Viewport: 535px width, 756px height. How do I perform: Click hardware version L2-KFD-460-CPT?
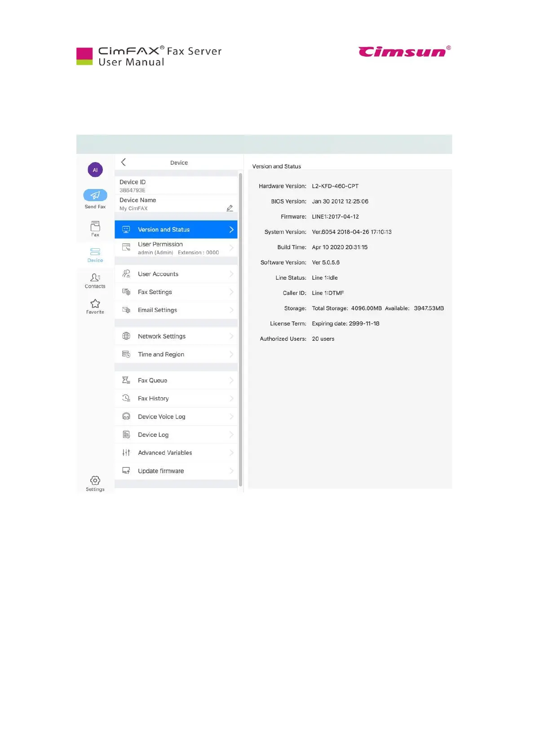click(335, 186)
